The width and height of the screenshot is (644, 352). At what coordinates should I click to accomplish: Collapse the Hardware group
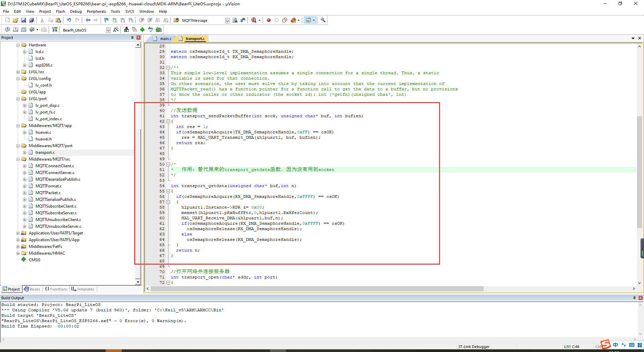(18, 45)
